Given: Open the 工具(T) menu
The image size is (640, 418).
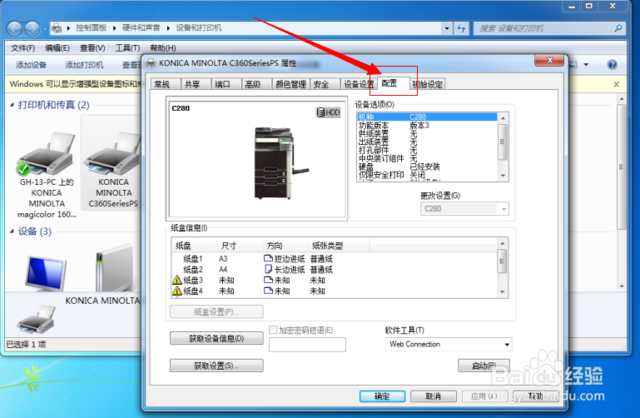Looking at the screenshot, I should pos(127,48).
